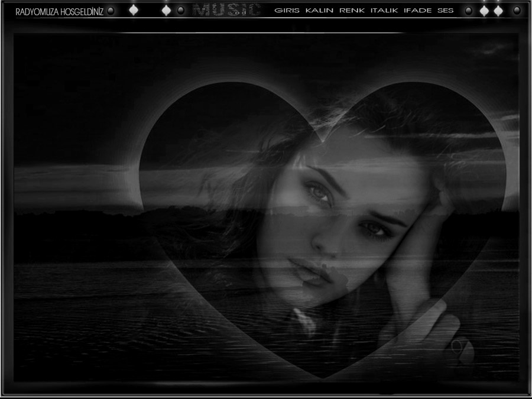
Task: Click the first diamond icon after SES
Action: pyautogui.click(x=484, y=11)
